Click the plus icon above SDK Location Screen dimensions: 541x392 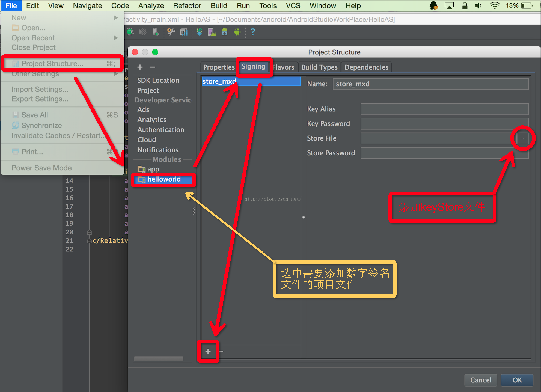140,67
